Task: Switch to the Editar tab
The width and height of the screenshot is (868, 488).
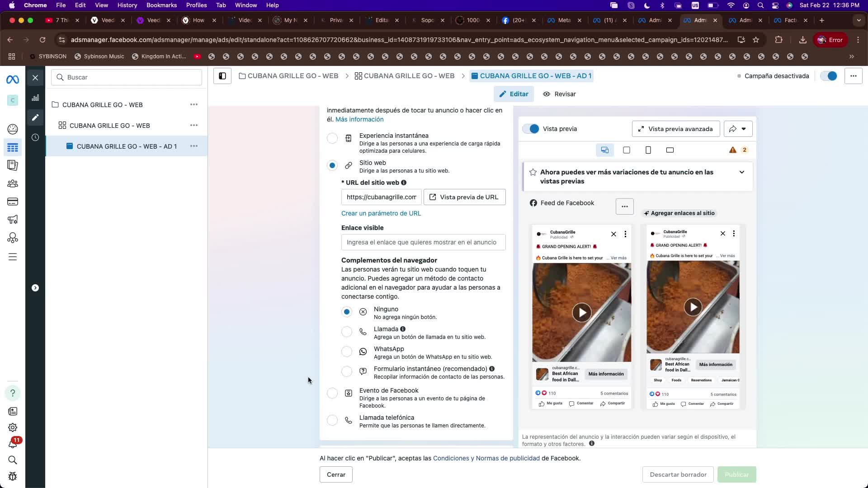Action: pos(514,94)
